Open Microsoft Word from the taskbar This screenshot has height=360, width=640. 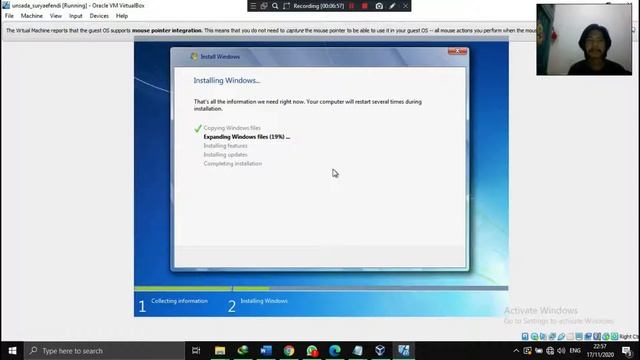(266, 351)
